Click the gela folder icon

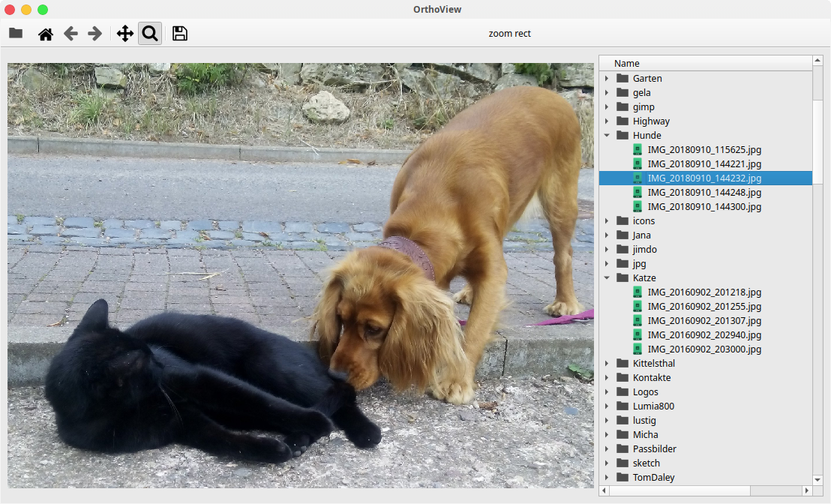point(622,93)
